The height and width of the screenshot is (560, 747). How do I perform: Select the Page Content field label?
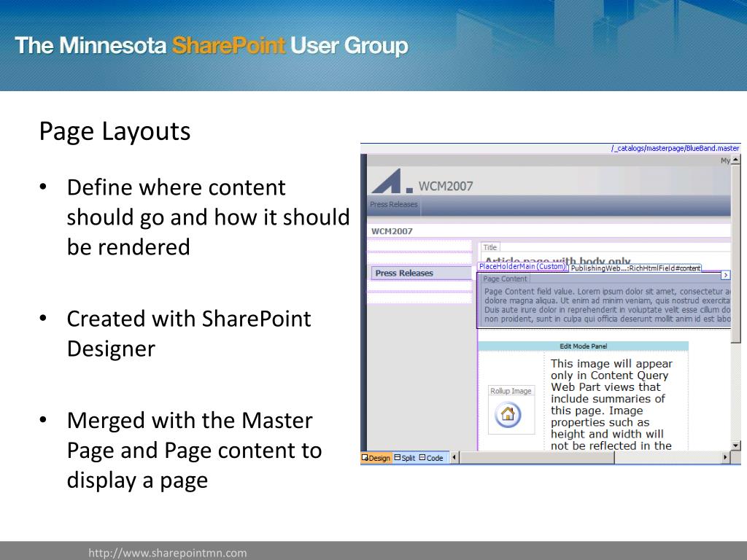click(505, 279)
